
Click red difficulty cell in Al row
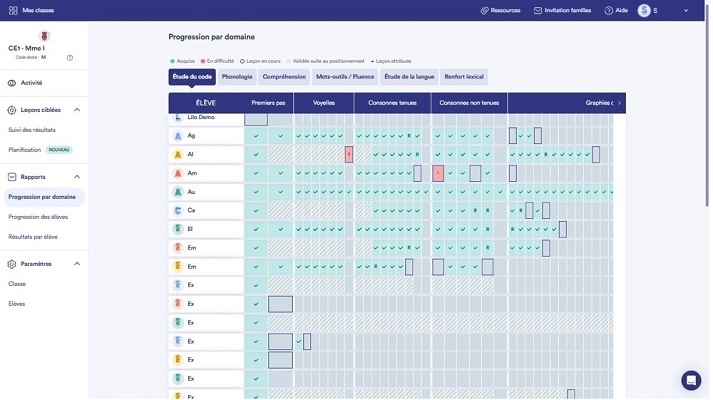click(349, 155)
